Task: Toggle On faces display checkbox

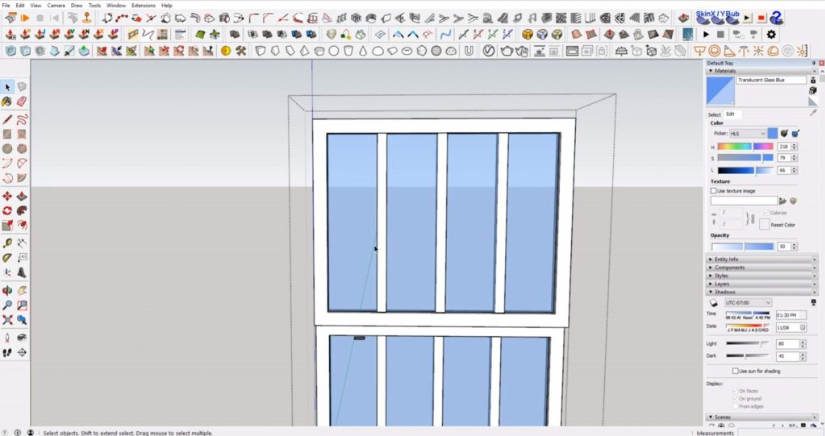Action: (x=736, y=391)
